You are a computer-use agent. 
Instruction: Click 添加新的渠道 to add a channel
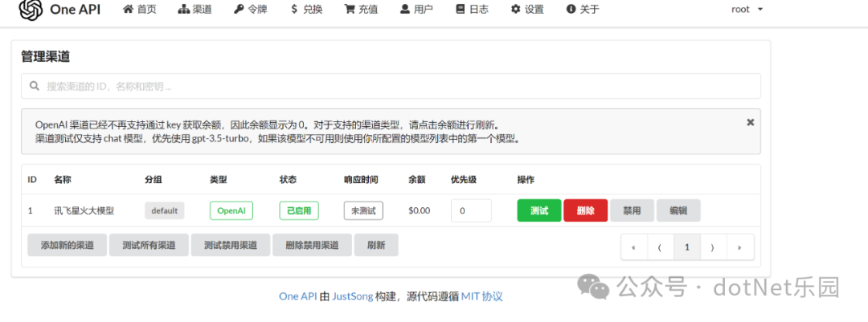(x=67, y=245)
